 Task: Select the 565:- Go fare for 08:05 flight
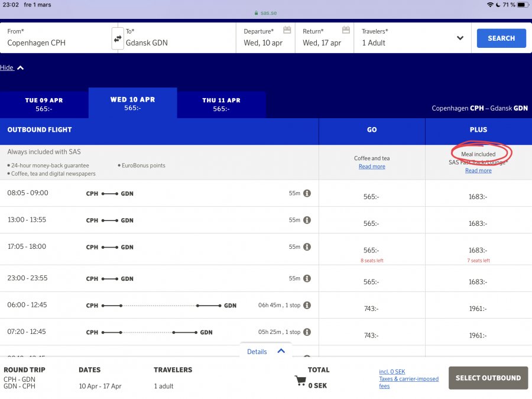tap(372, 197)
